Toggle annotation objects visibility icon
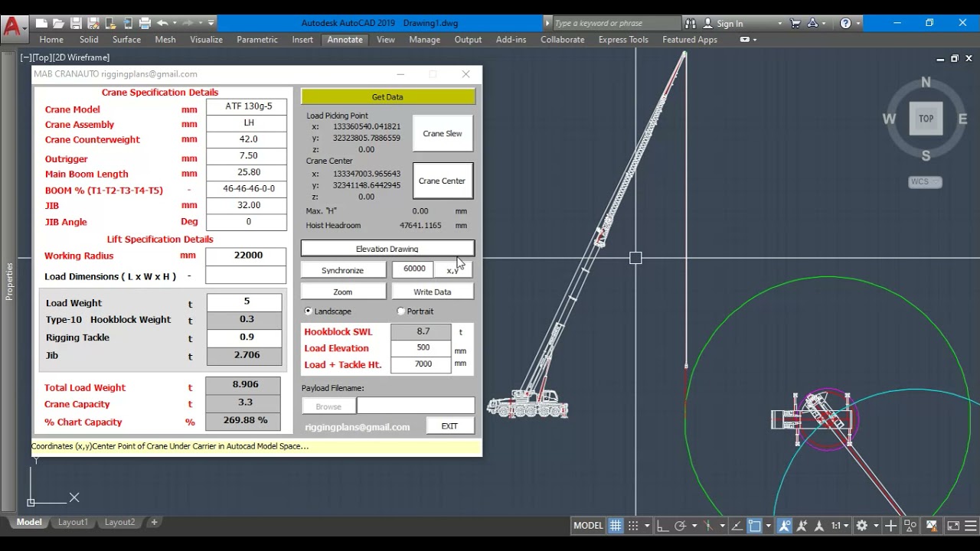This screenshot has width=980, height=551. click(x=784, y=526)
